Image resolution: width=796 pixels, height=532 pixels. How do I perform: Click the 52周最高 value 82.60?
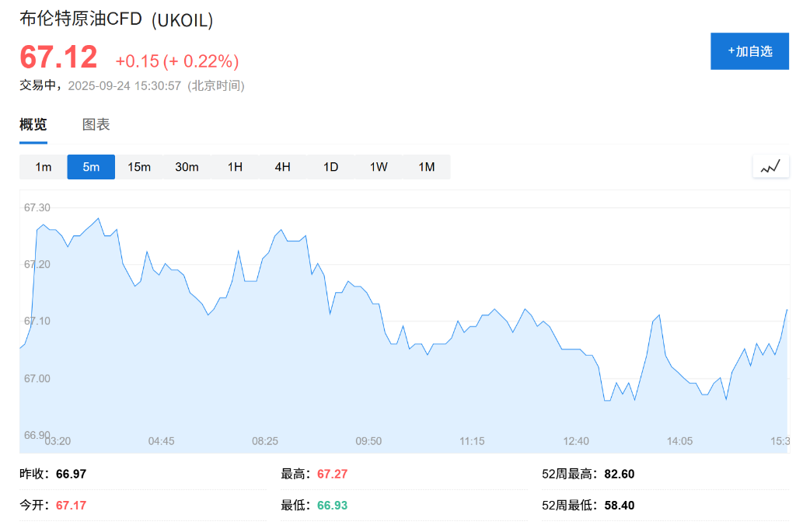(x=620, y=474)
